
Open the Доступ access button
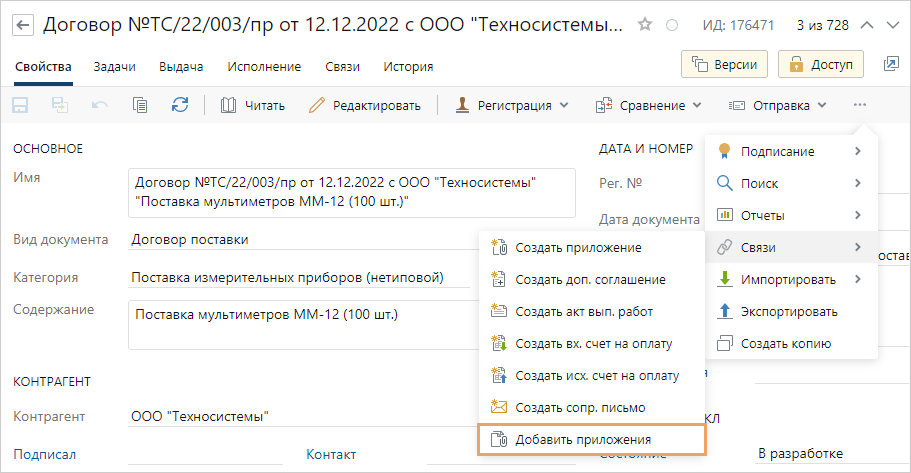coord(821,65)
